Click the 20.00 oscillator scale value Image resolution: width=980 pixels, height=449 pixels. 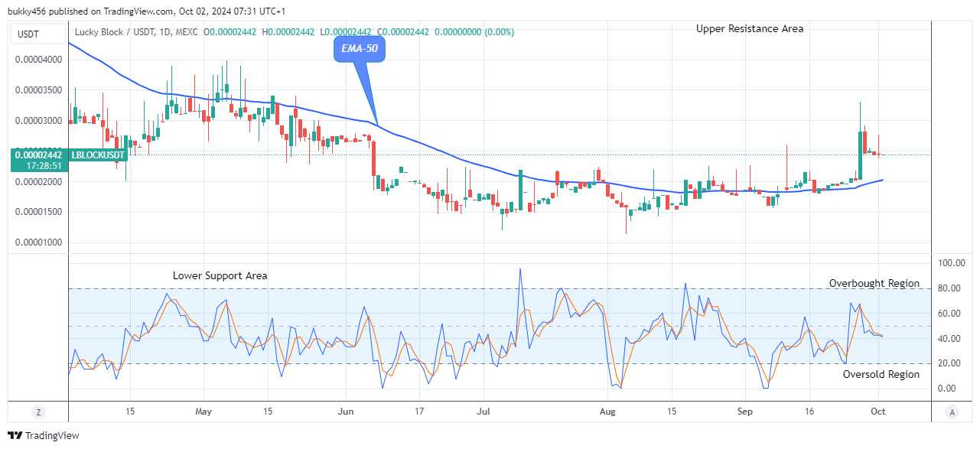(x=950, y=363)
